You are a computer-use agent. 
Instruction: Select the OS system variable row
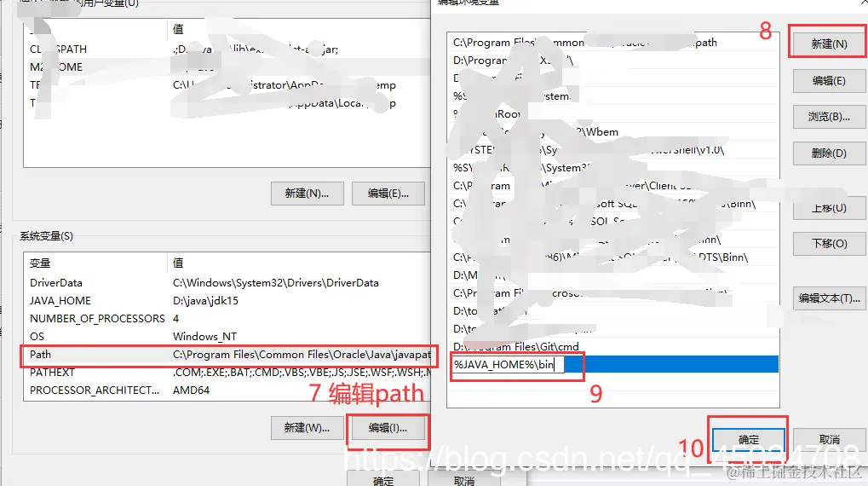(x=227, y=337)
